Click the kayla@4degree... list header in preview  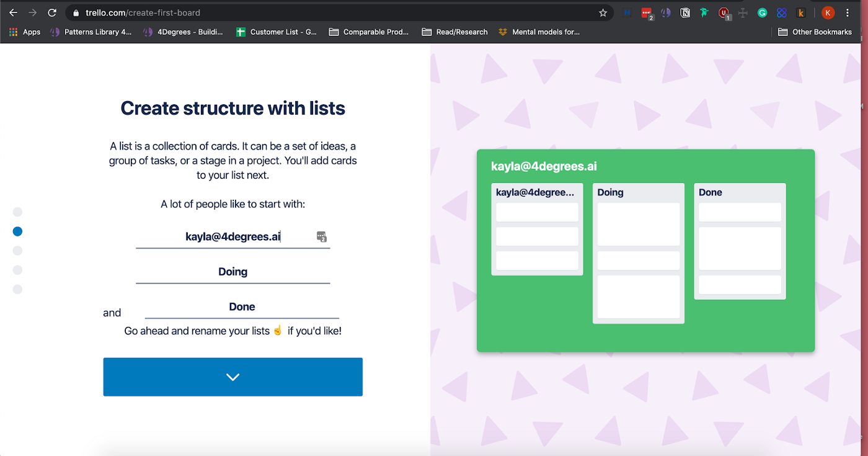[x=535, y=192]
